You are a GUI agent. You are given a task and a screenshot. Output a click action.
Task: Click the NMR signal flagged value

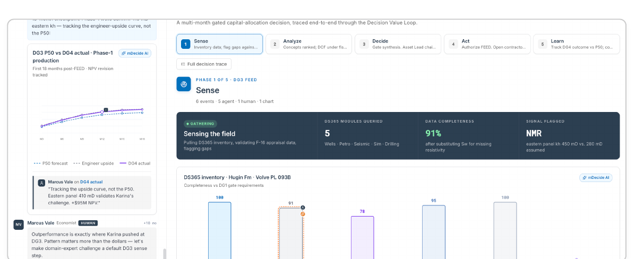[x=534, y=133]
